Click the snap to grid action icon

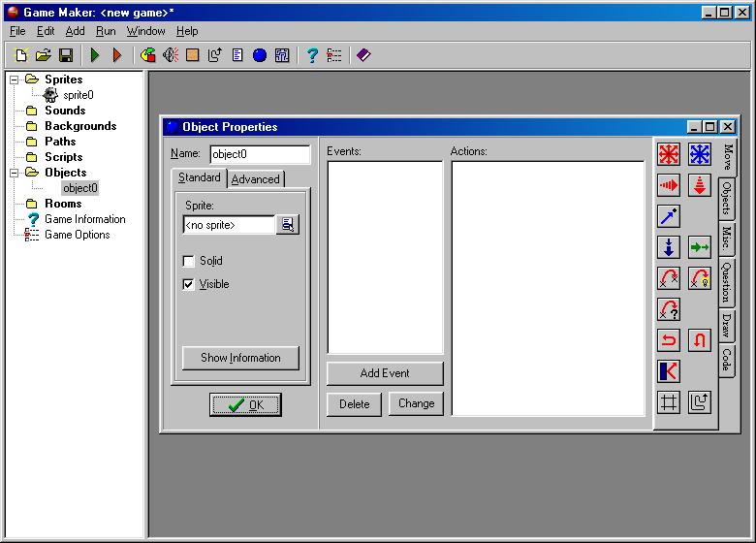669,402
